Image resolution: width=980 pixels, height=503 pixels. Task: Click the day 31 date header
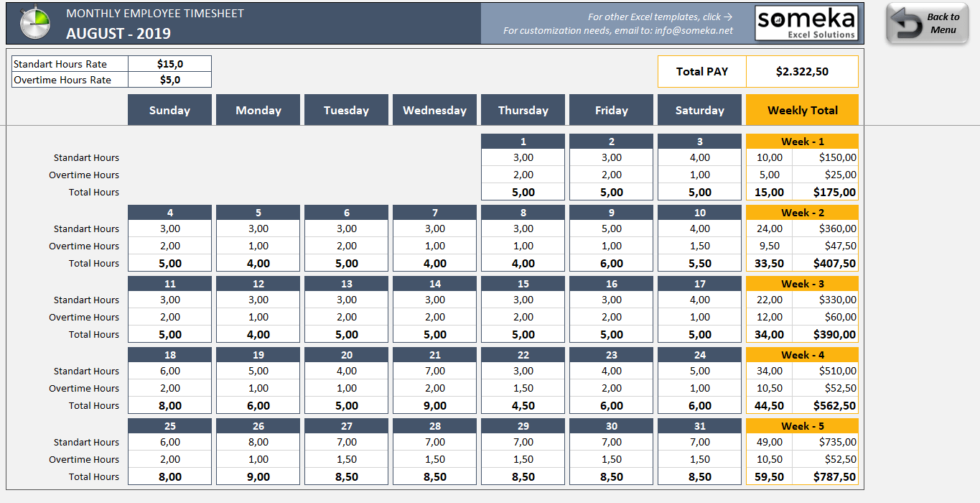(x=699, y=426)
